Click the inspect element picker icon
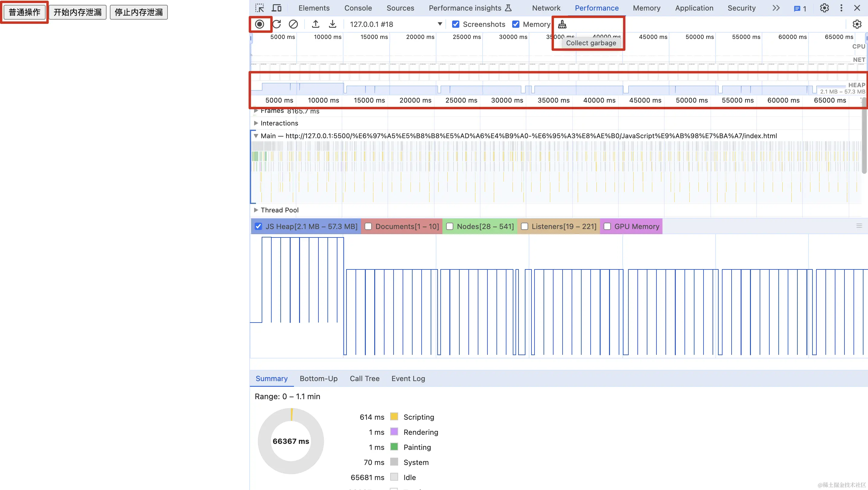The image size is (868, 490). tap(260, 8)
